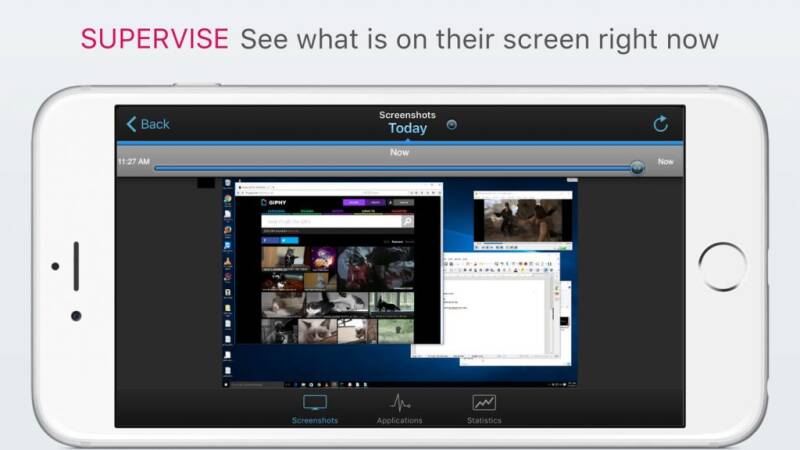Tap the Back chevron button
This screenshot has height=450, width=800.
pyautogui.click(x=147, y=124)
